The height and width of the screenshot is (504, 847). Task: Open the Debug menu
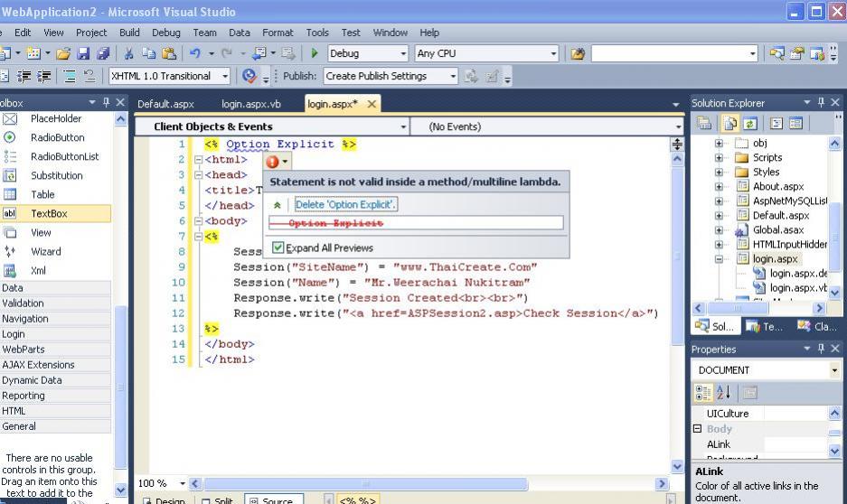click(165, 33)
